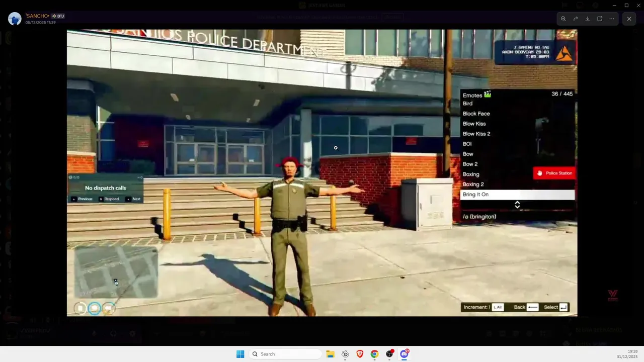Image resolution: width=644 pixels, height=362 pixels.
Task: Select the Boxing 2 emote
Action: [517, 184]
